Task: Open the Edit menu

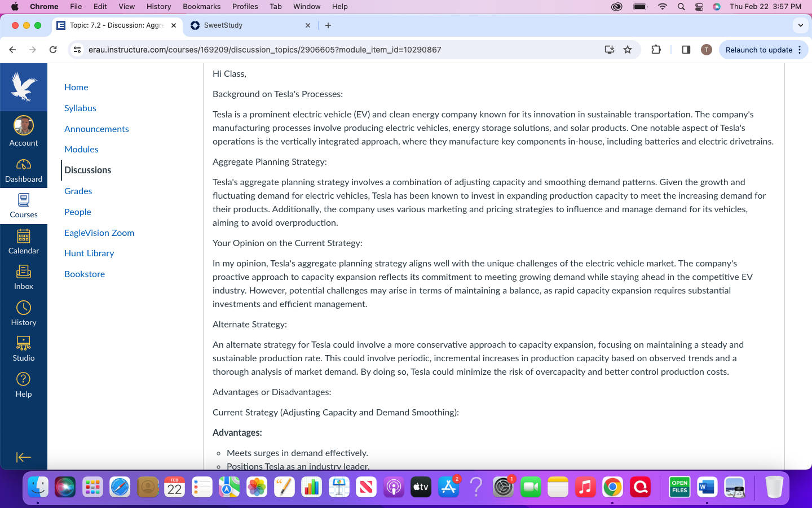Action: (100, 7)
